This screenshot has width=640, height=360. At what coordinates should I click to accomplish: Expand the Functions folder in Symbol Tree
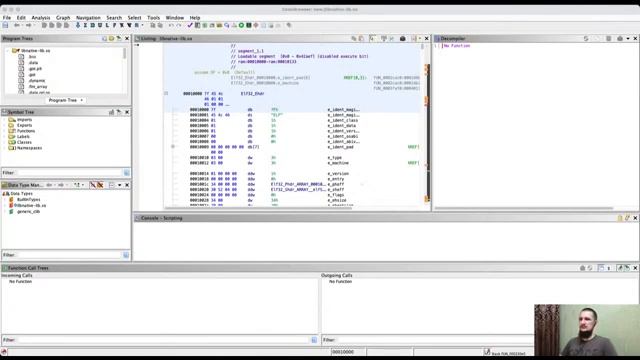point(4,131)
